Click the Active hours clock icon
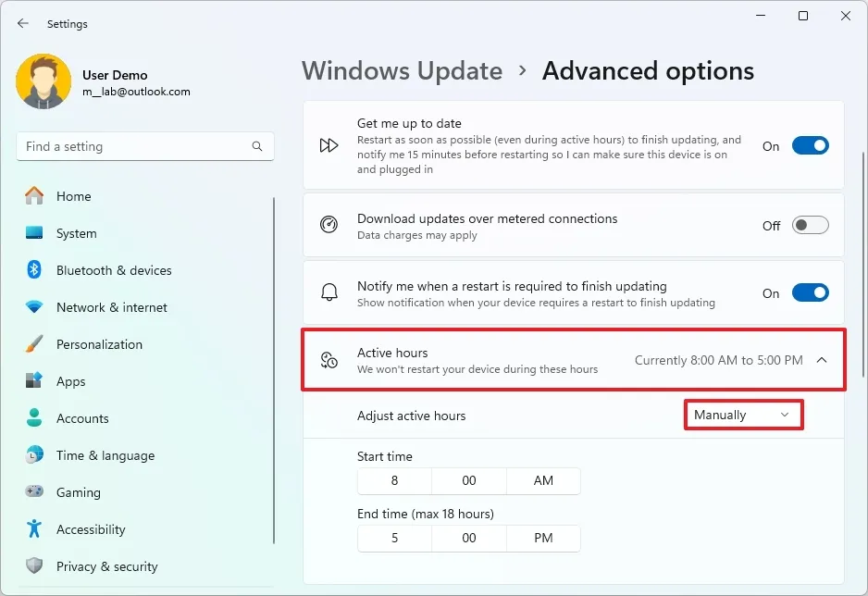 [329, 361]
